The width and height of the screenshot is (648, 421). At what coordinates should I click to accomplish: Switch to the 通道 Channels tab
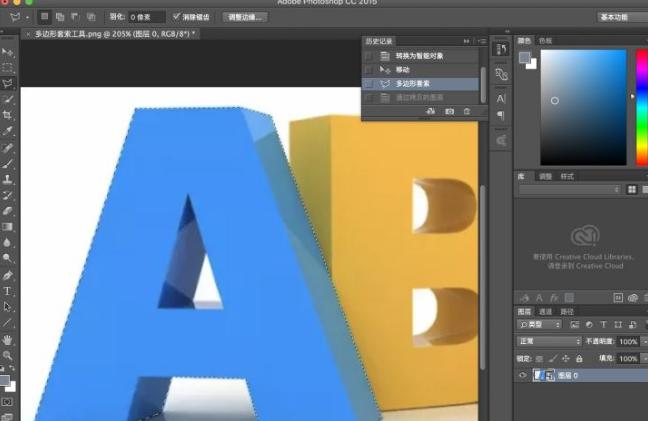pyautogui.click(x=545, y=312)
